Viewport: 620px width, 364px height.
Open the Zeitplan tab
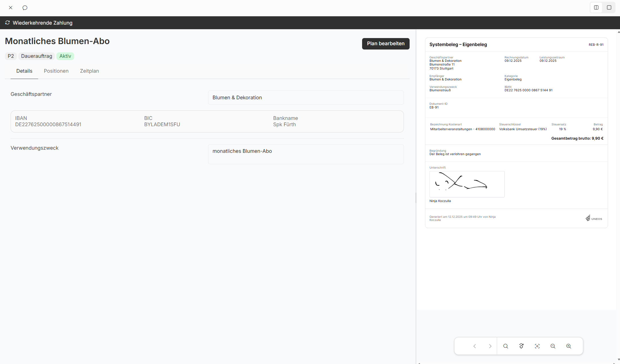pyautogui.click(x=89, y=71)
